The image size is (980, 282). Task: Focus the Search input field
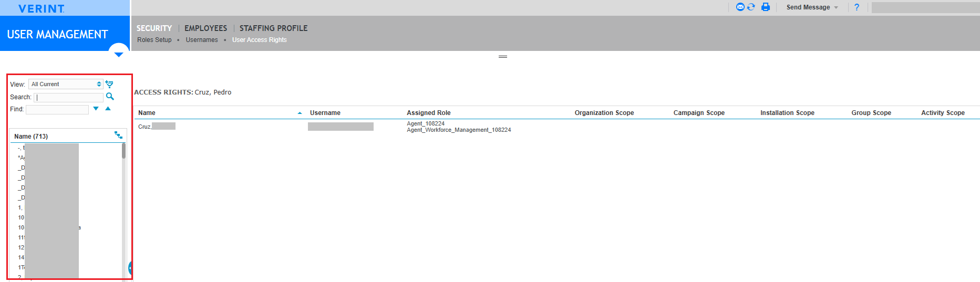tap(68, 97)
